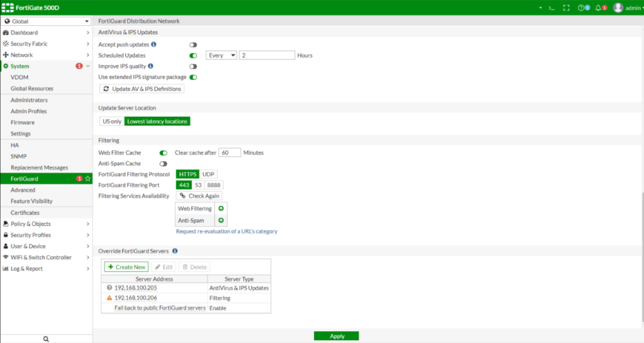Click the Dashboard gauge icon in the sidebar
This screenshot has height=343, width=644.
[6, 33]
